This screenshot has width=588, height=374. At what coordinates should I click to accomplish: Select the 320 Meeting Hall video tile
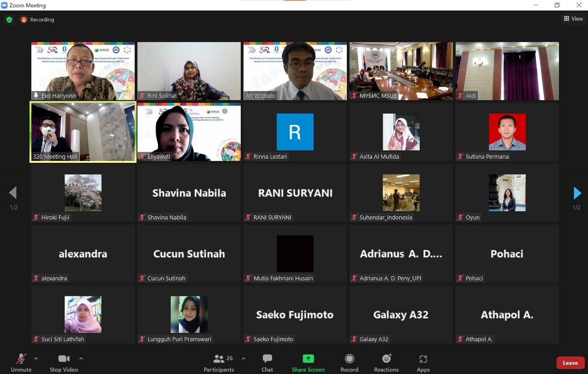pyautogui.click(x=83, y=132)
